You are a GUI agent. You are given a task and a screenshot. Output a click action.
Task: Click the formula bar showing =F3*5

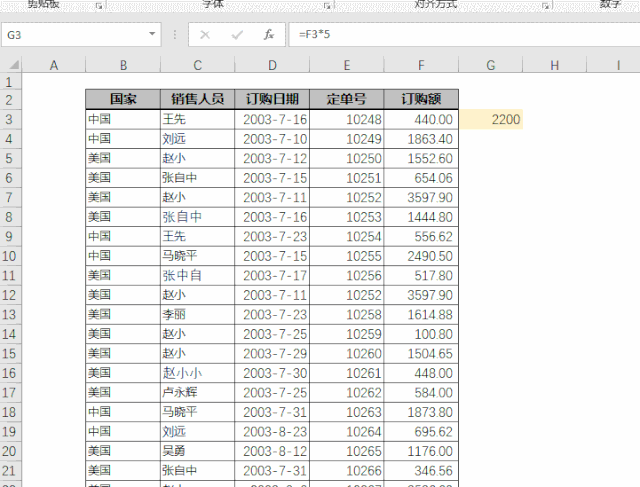tap(464, 35)
